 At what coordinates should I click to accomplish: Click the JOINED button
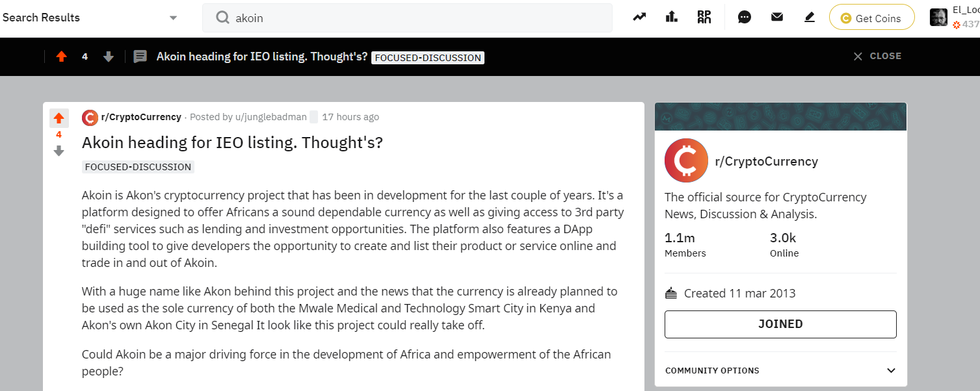point(780,324)
